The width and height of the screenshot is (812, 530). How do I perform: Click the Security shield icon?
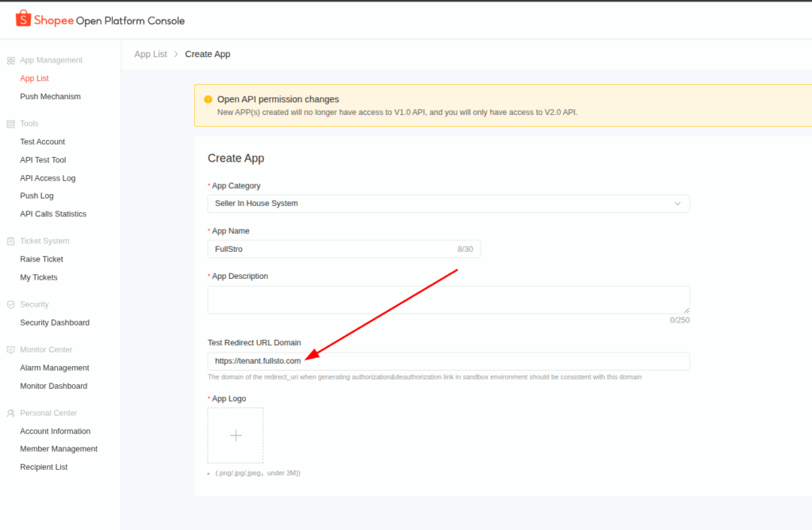click(x=11, y=305)
